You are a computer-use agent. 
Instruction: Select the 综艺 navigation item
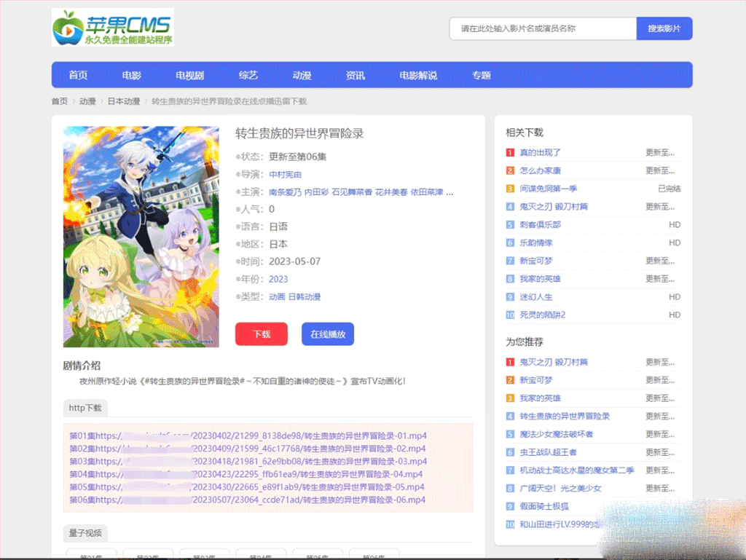coord(248,75)
